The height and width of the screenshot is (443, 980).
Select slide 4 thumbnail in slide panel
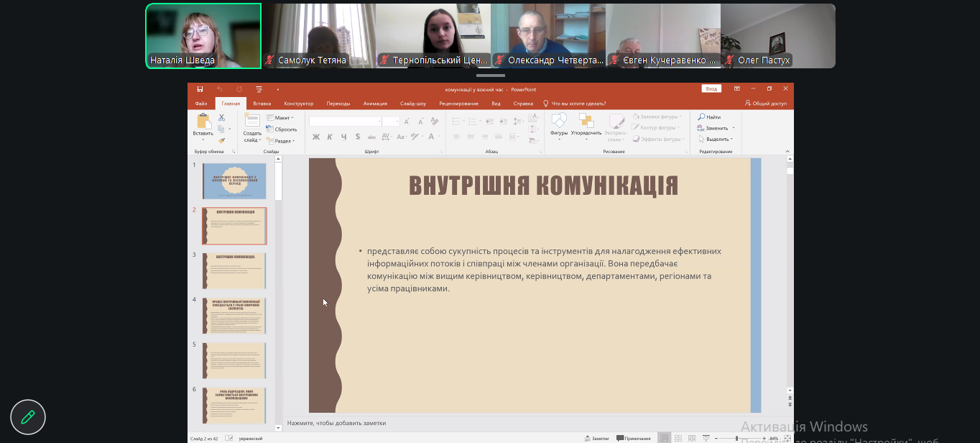234,316
